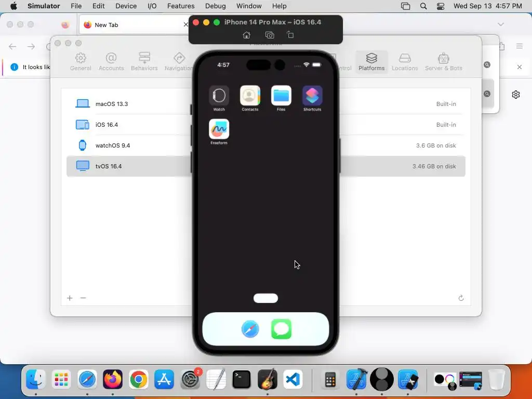Open the Navigation settings tab
Viewport: 532px width, 399px height.
179,62
